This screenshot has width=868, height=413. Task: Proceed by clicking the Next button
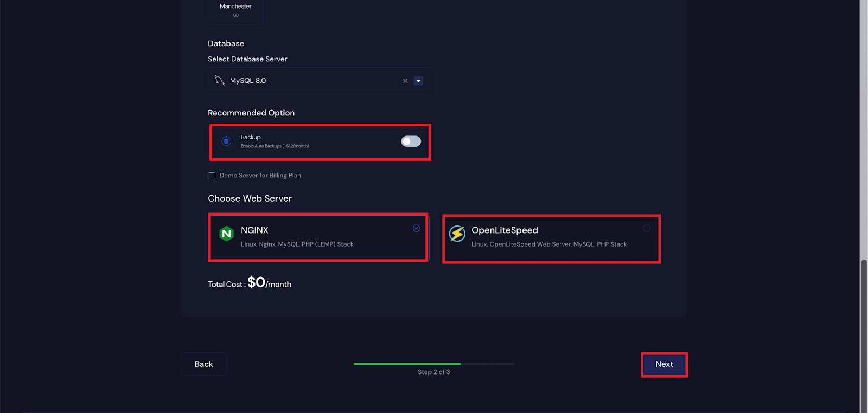[x=664, y=364]
